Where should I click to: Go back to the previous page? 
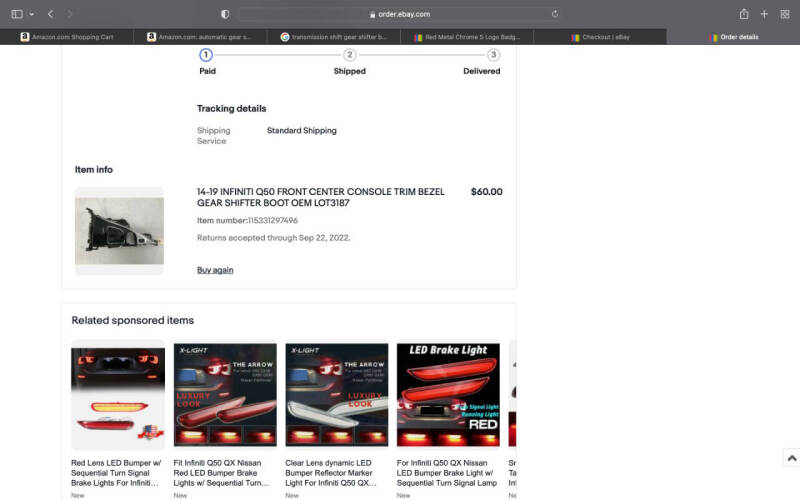[50, 14]
